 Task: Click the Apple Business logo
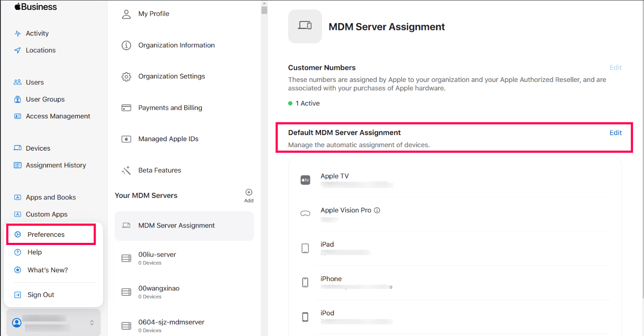tap(36, 6)
